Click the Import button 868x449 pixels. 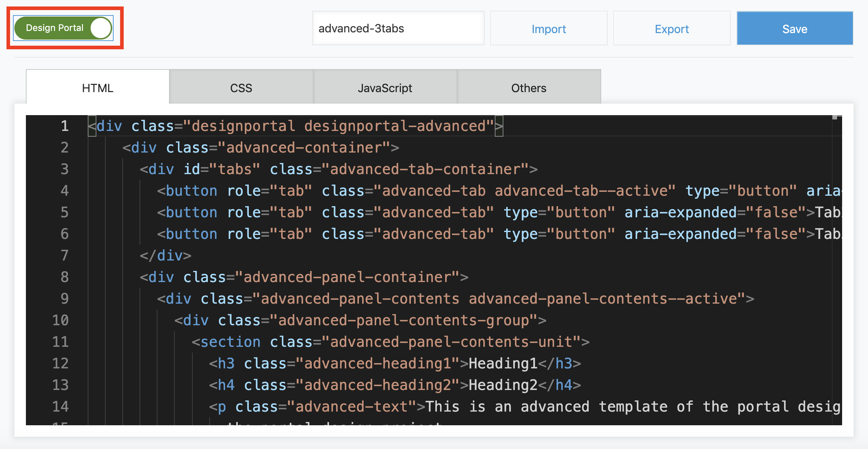(x=549, y=28)
